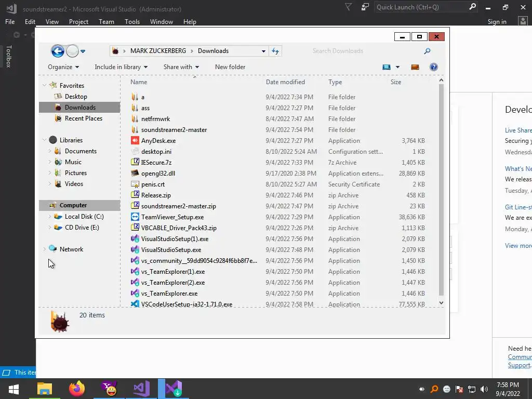Open the recent locations arrow beside forward button
The height and width of the screenshot is (399, 532).
coord(83,51)
